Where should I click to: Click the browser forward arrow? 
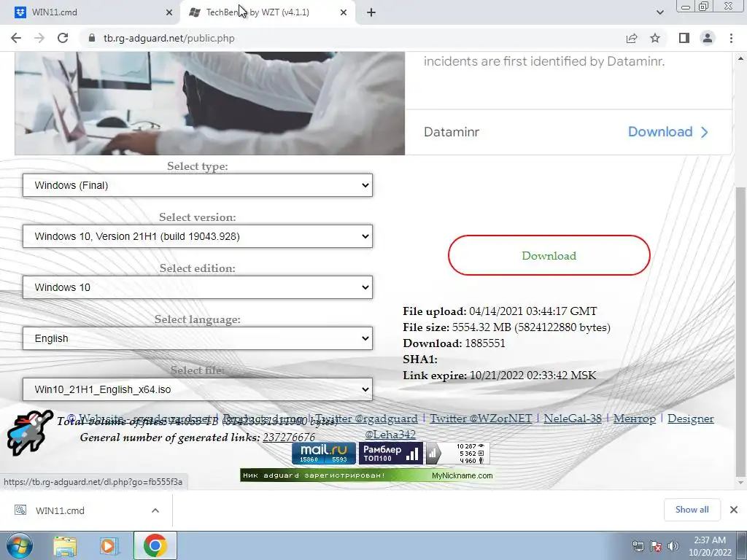pyautogui.click(x=39, y=38)
